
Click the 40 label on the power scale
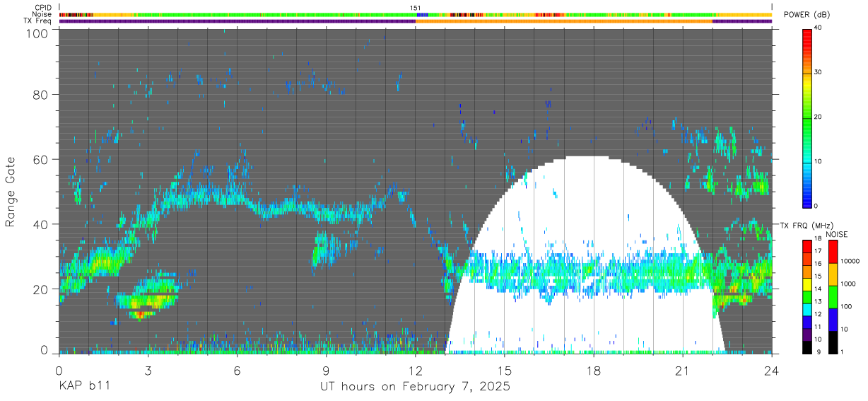coord(818,28)
